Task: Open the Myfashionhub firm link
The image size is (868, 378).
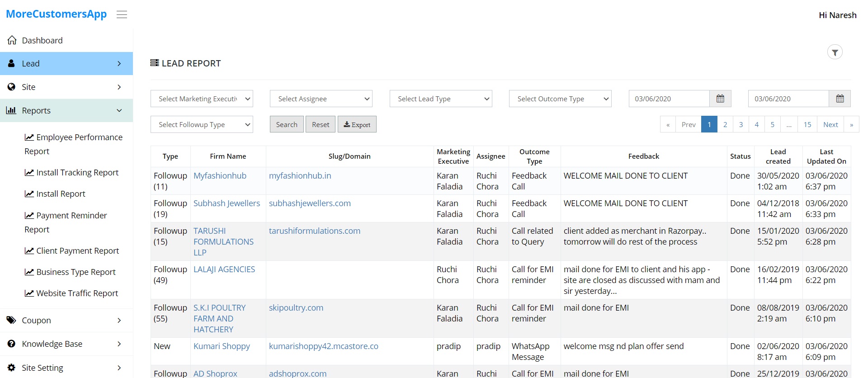Action: click(220, 175)
